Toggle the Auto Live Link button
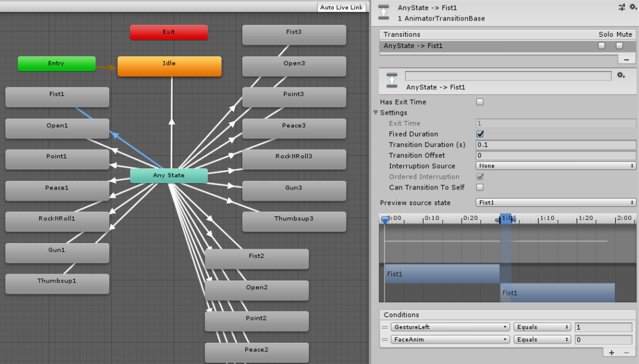Screen dimensions: 639x364 pyautogui.click(x=341, y=7)
